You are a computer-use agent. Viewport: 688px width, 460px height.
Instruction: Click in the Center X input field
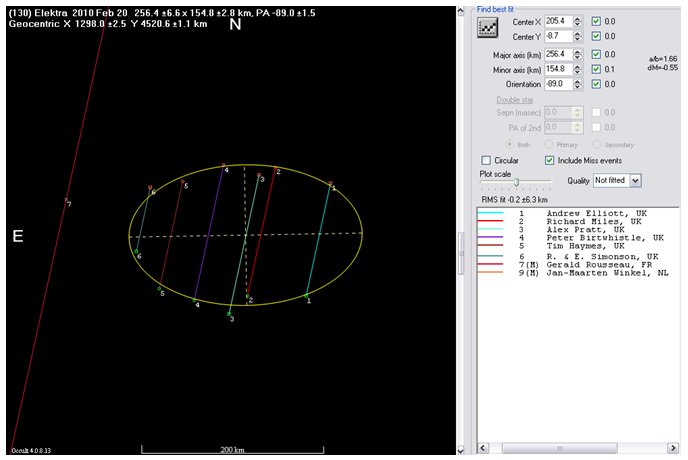coord(559,20)
